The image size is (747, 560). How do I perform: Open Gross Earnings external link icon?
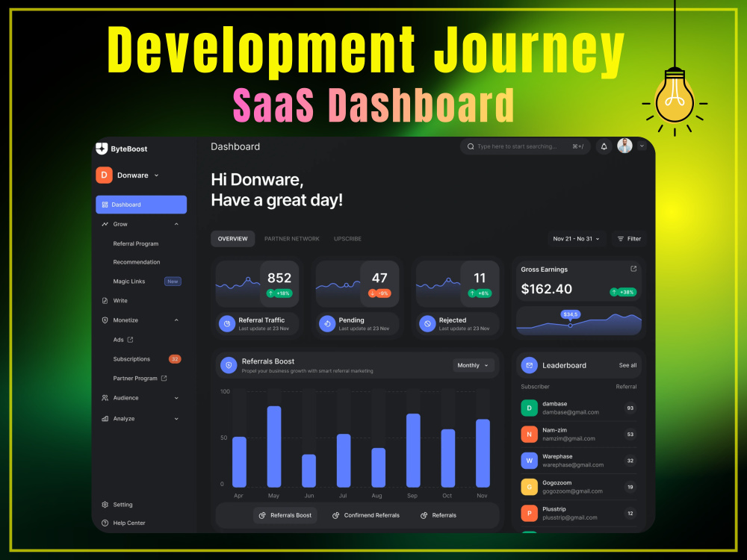coord(633,269)
